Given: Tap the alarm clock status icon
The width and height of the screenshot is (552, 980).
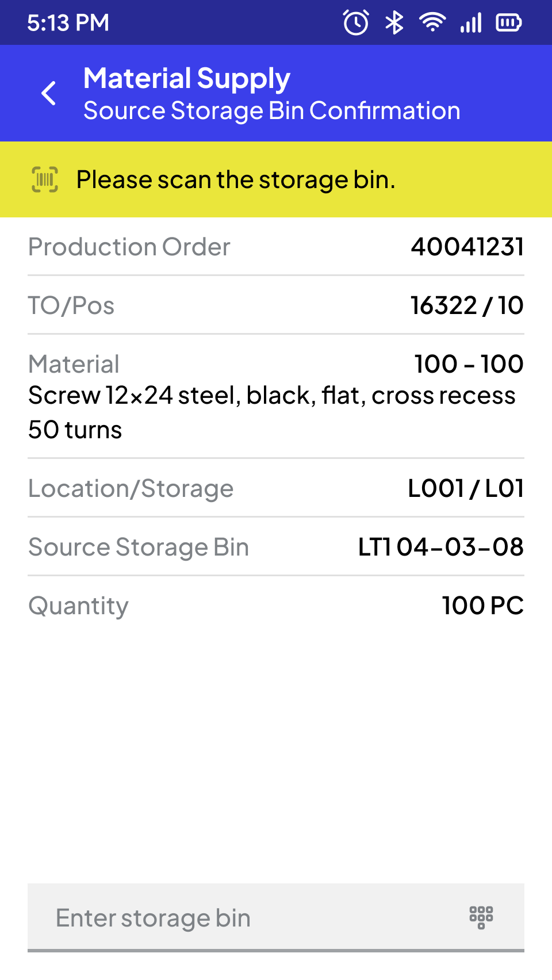Looking at the screenshot, I should (356, 22).
